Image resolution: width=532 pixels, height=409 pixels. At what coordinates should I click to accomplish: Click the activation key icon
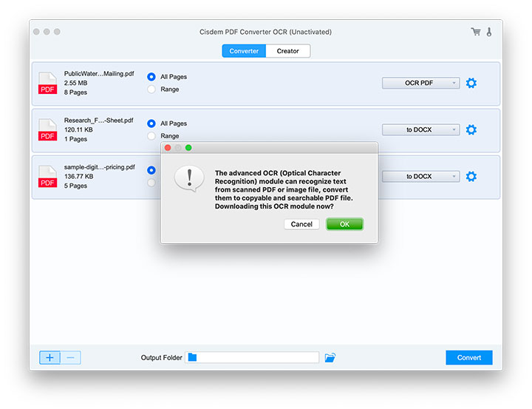(488, 32)
